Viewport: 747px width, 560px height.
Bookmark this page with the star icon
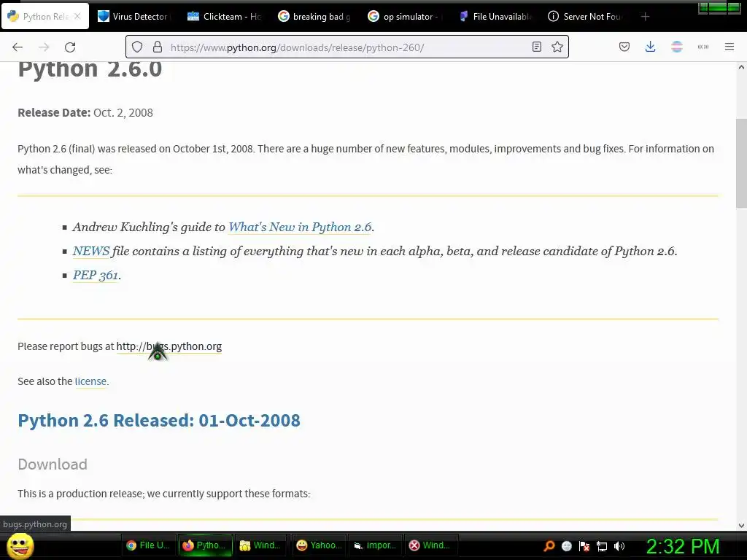coord(557,47)
